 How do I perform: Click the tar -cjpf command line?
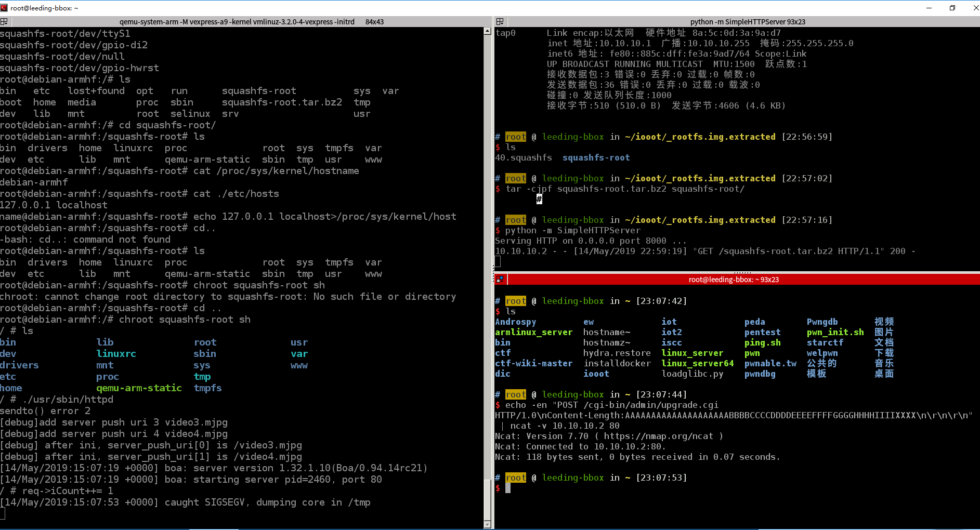(x=620, y=189)
